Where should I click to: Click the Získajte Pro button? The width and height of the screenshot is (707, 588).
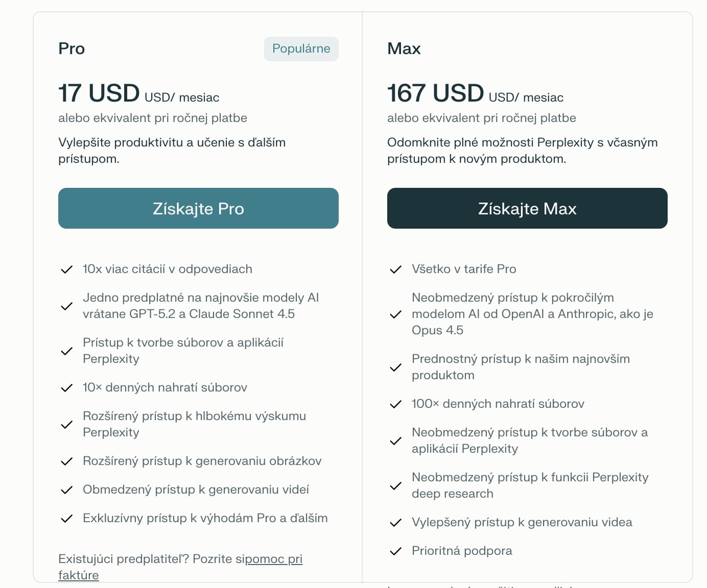[198, 208]
